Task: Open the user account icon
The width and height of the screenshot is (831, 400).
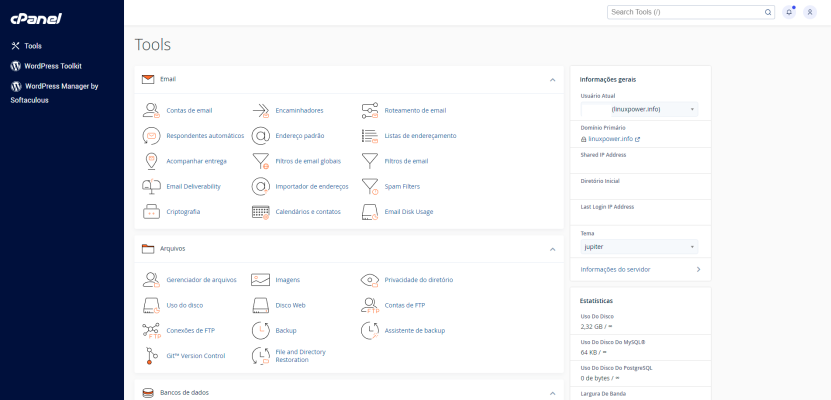Action: (x=809, y=12)
